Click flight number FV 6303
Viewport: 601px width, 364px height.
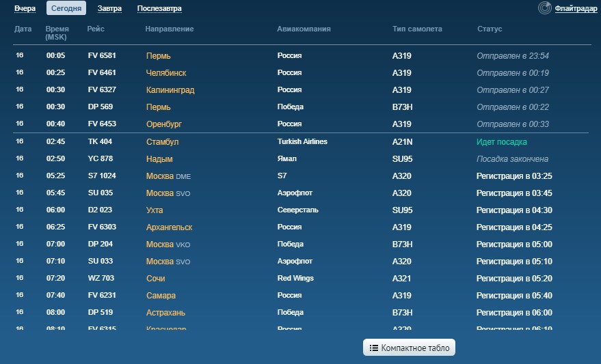[x=102, y=227]
